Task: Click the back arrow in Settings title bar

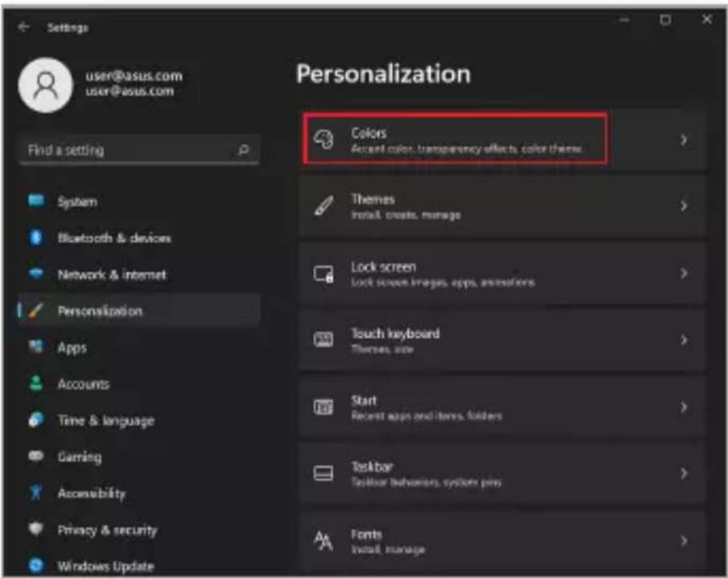Action: click(24, 28)
